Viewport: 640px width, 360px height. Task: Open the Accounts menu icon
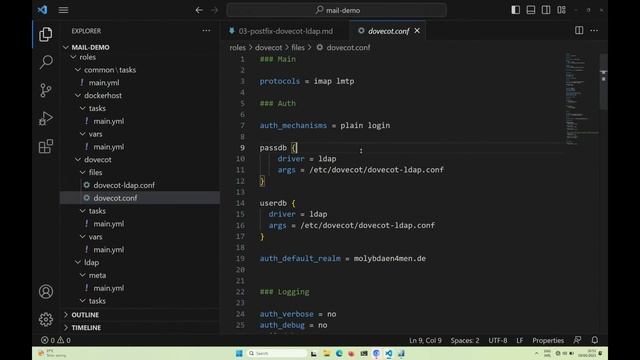[x=46, y=291]
